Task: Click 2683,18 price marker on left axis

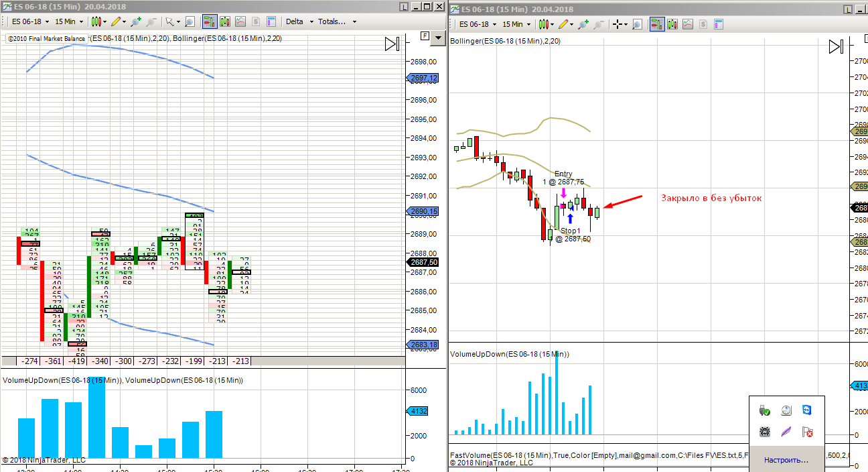Action: click(x=423, y=345)
